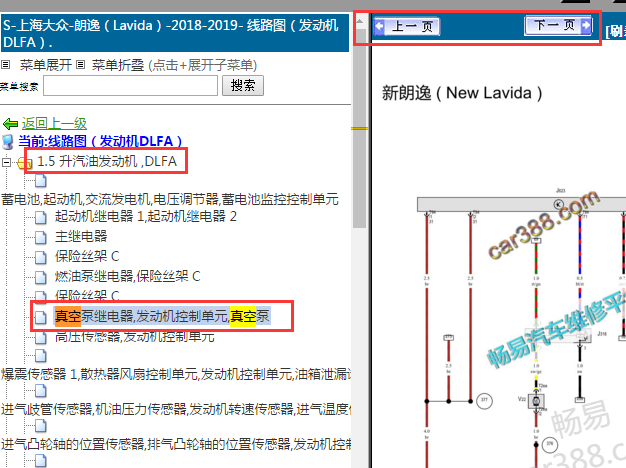Click 新朗逸（New Lavida）heading text
The width and height of the screenshot is (626, 468).
coord(462,93)
